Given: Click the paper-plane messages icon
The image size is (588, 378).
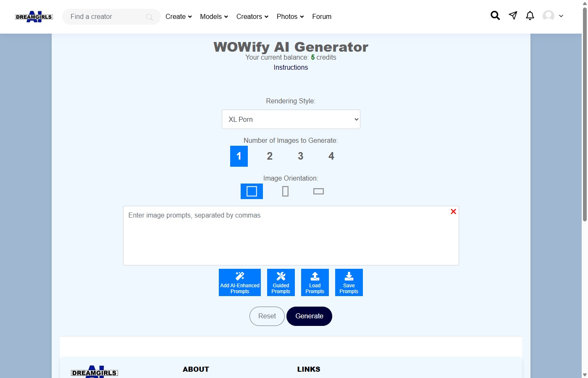Looking at the screenshot, I should pos(512,16).
